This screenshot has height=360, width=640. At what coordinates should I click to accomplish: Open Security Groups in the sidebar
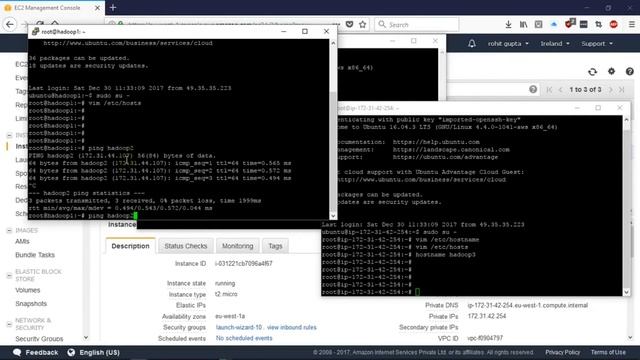(x=39, y=339)
